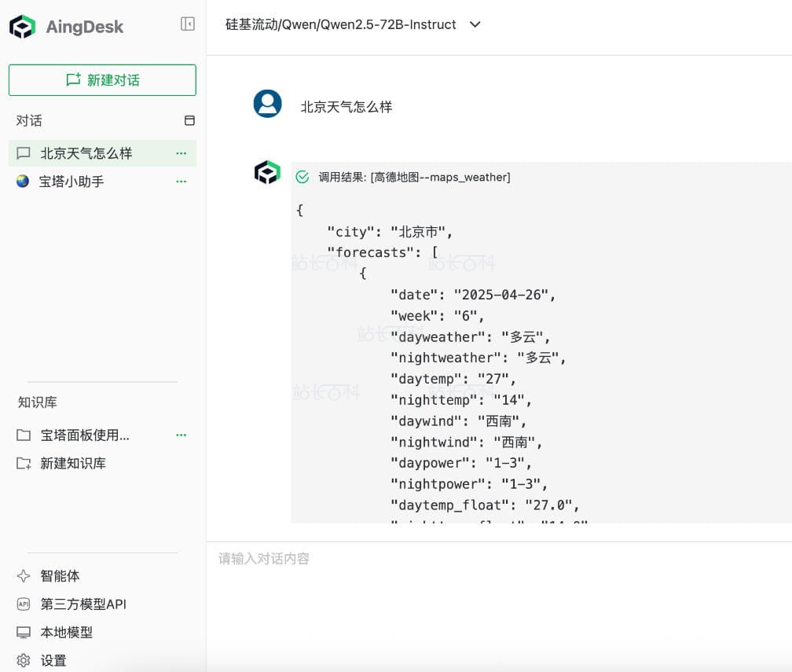Open the 本地模型 local models page
Screen dimensions: 792x672
tap(66, 632)
